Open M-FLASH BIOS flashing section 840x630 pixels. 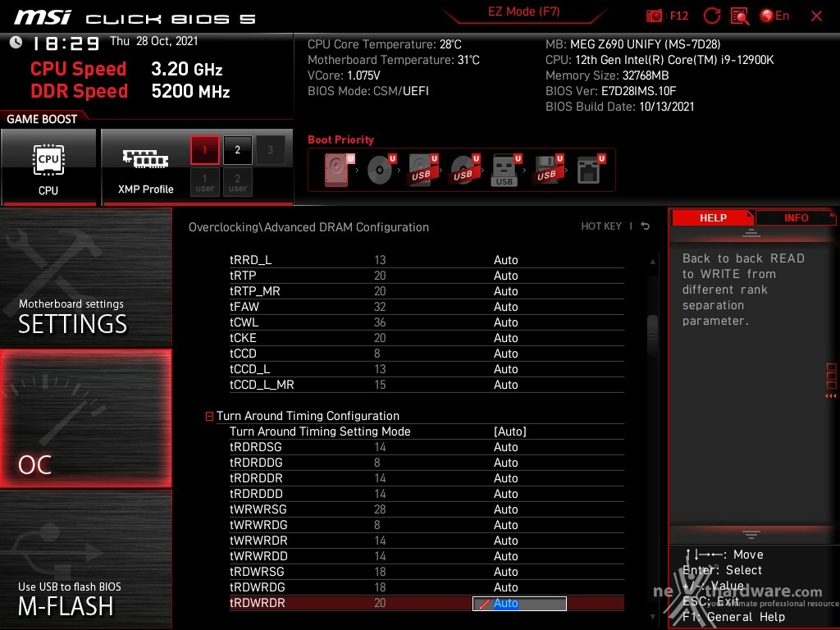tap(85, 559)
